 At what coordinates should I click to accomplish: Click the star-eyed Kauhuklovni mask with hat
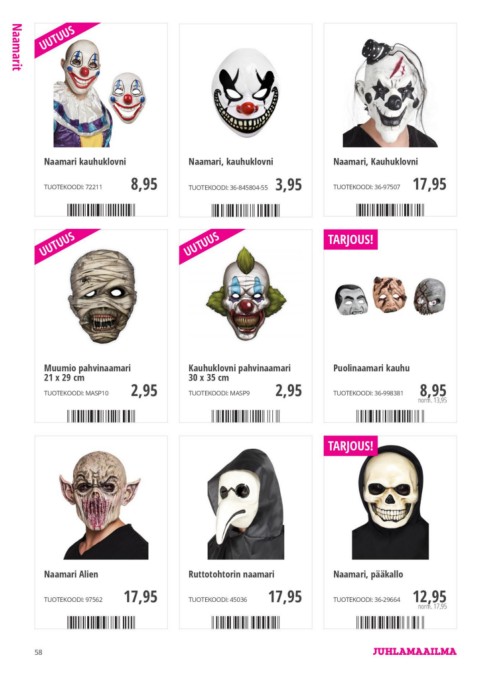390,93
